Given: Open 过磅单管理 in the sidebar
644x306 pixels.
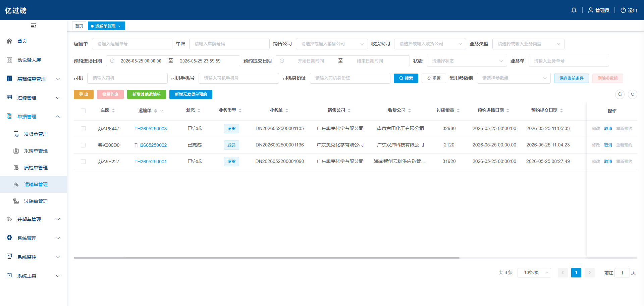Looking at the screenshot, I should click(34, 201).
